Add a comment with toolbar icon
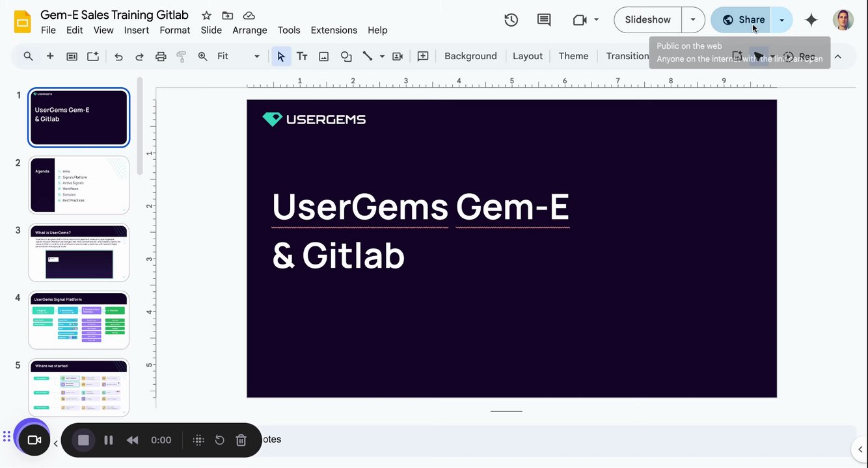Image resolution: width=868 pixels, height=468 pixels. coord(423,57)
